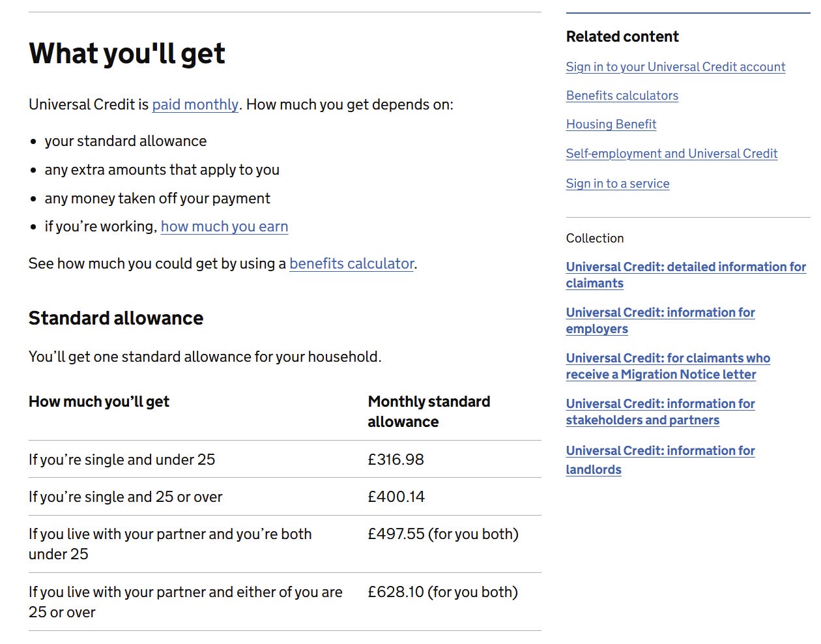The height and width of the screenshot is (644, 821).
Task: Open the Housing Benefit link
Action: coord(611,124)
